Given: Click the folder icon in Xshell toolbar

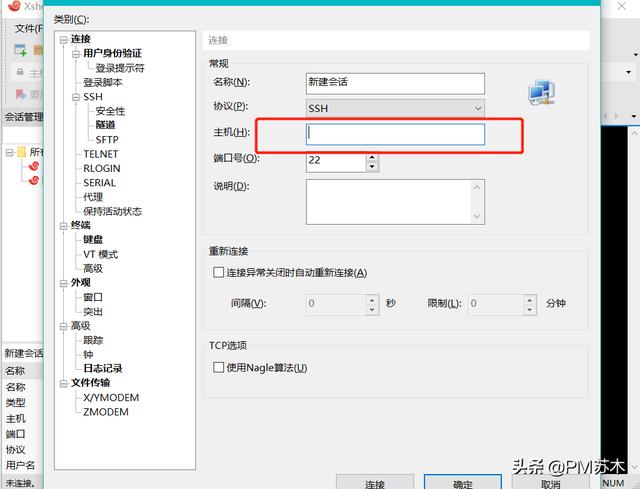Looking at the screenshot, I should pyautogui.click(x=38, y=50).
